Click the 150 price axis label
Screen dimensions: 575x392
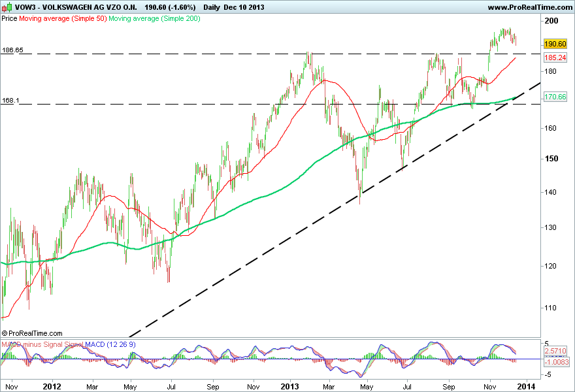pyautogui.click(x=551, y=159)
